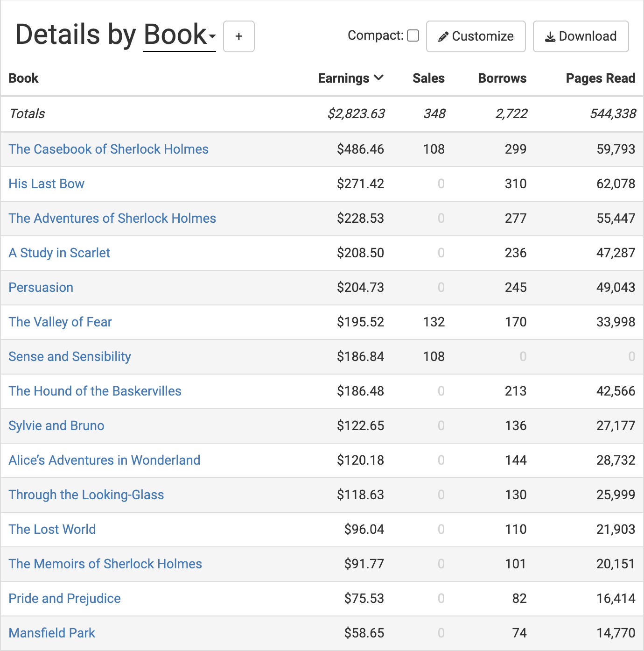Select the total borrows value 2,722
Image resolution: width=644 pixels, height=651 pixels.
click(x=511, y=113)
